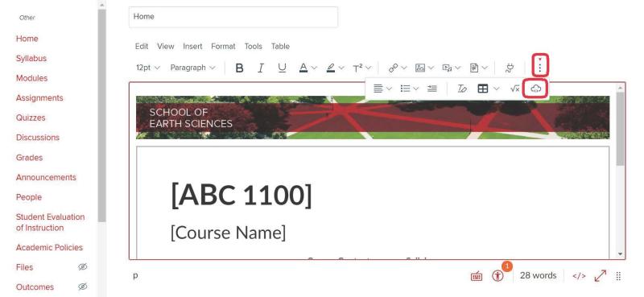Image resolution: width=644 pixels, height=297 pixels.
Task: Click the text alignment icon
Action: [378, 89]
